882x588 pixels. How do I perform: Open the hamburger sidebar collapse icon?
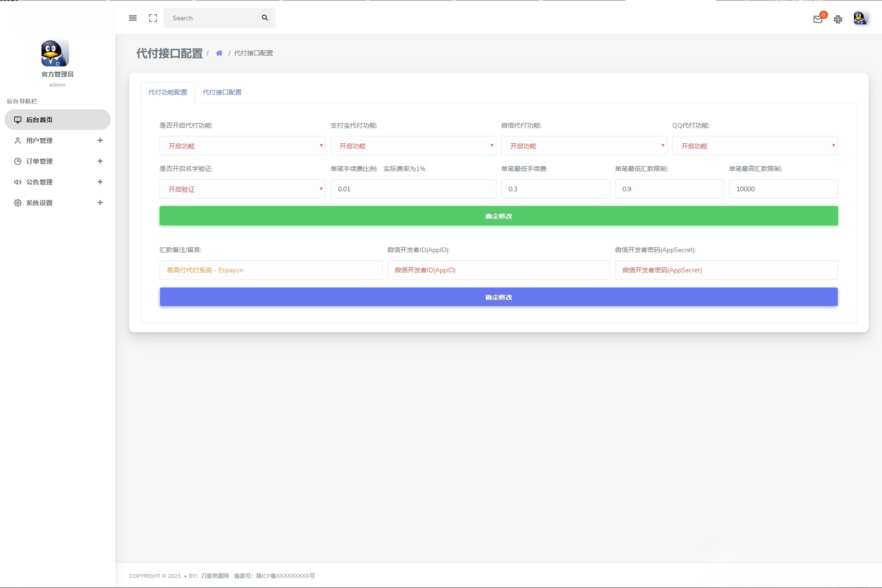133,18
